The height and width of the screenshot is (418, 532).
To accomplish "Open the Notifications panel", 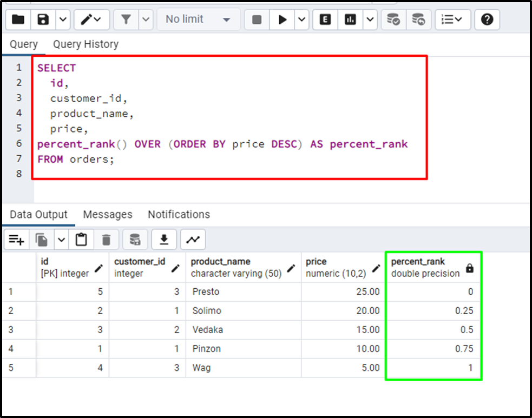I will pyautogui.click(x=178, y=215).
